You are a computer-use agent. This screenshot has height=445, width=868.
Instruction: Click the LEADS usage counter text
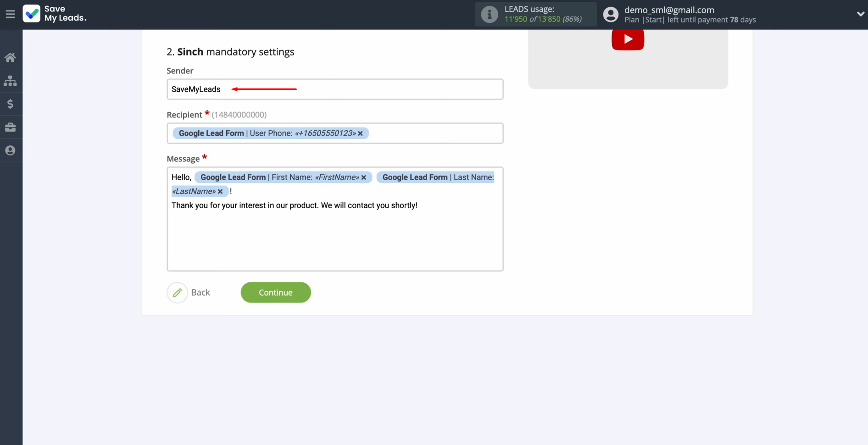click(543, 19)
